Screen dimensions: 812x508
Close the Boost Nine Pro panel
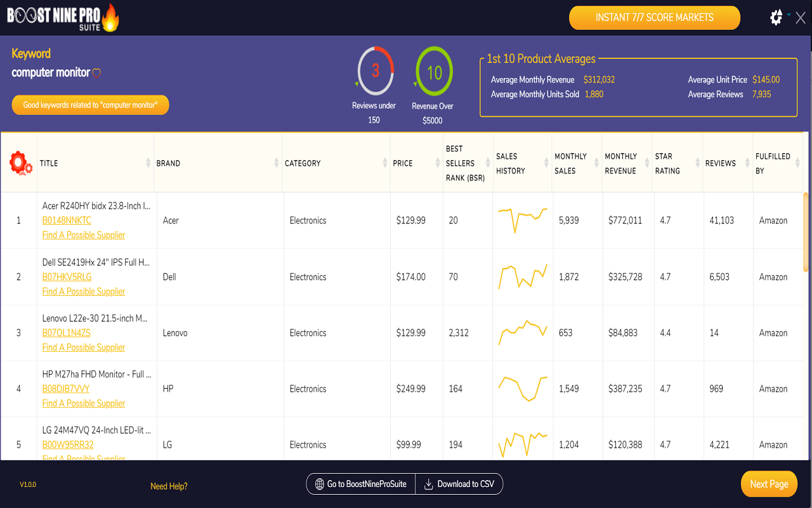pyautogui.click(x=801, y=18)
